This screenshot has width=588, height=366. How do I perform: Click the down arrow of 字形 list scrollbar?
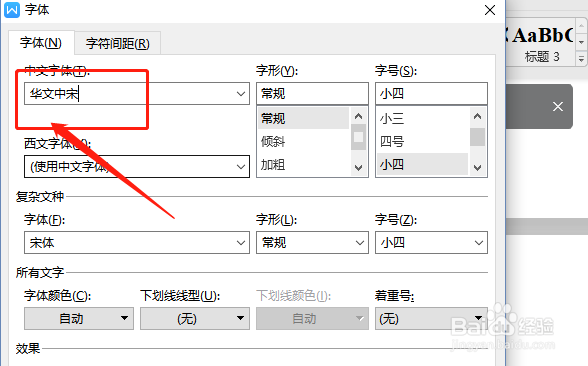click(358, 168)
